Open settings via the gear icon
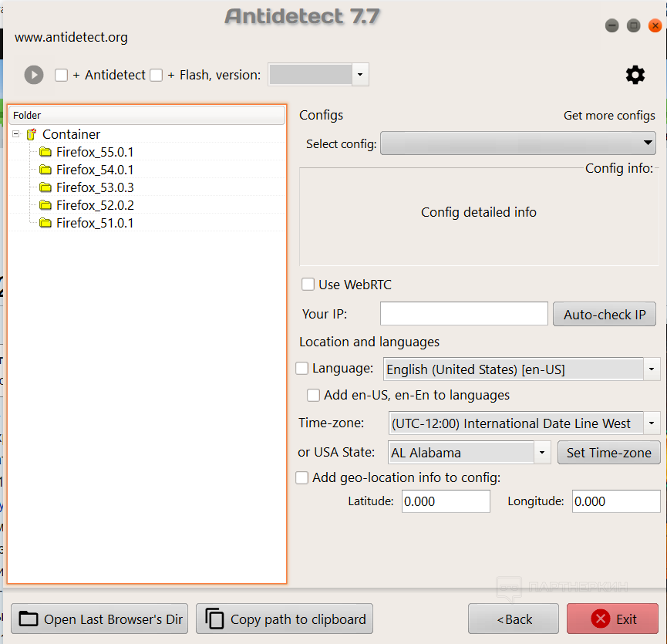The height and width of the screenshot is (644, 667). (635, 75)
